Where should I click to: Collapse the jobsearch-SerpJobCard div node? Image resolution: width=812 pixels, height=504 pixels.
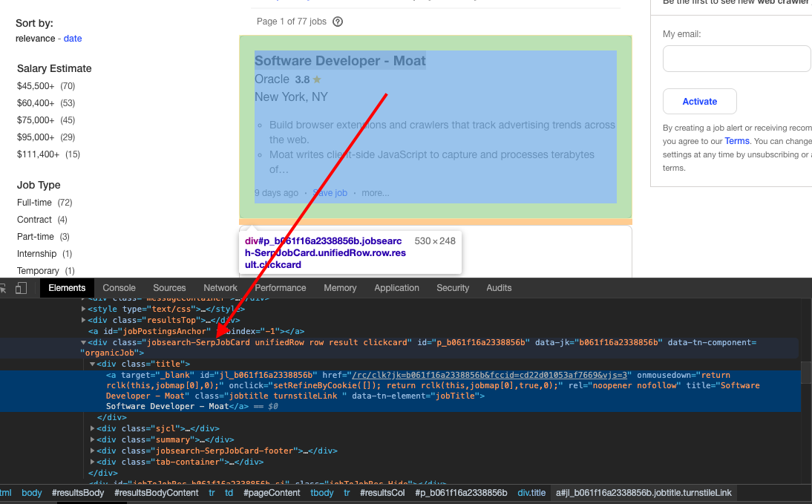tap(82, 341)
